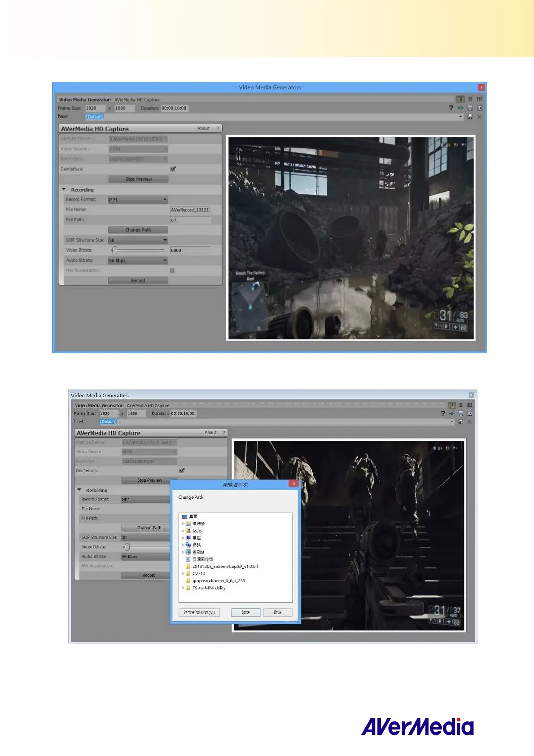Image resolution: width=534 pixels, height=756 pixels.
Task: Select the JoJo user folder in browse dialog
Action: [x=197, y=531]
